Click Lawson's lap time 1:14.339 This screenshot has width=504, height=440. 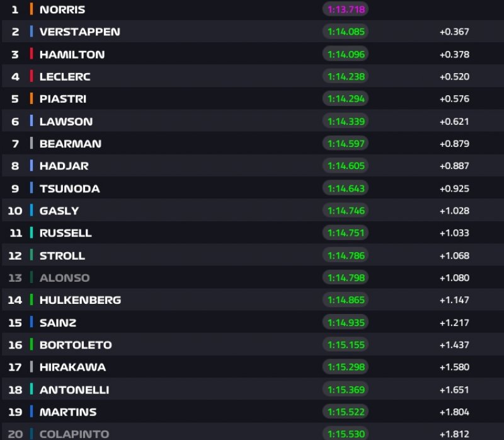click(x=346, y=121)
